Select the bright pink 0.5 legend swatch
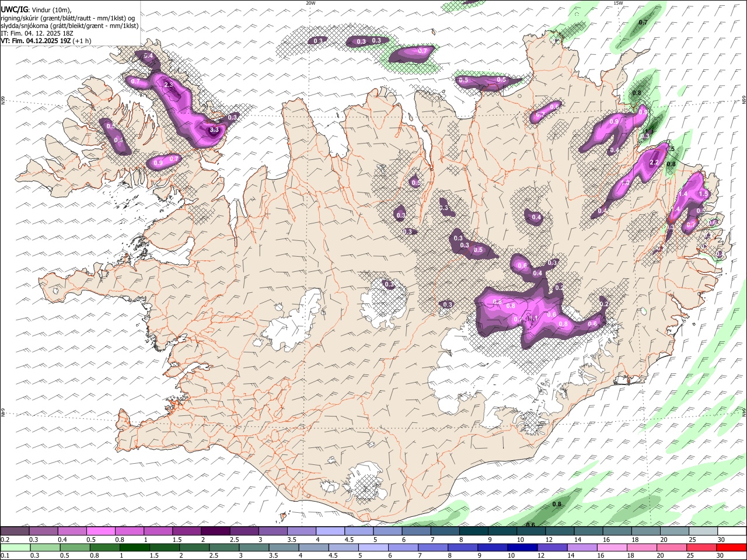747x560 pixels. point(100,531)
